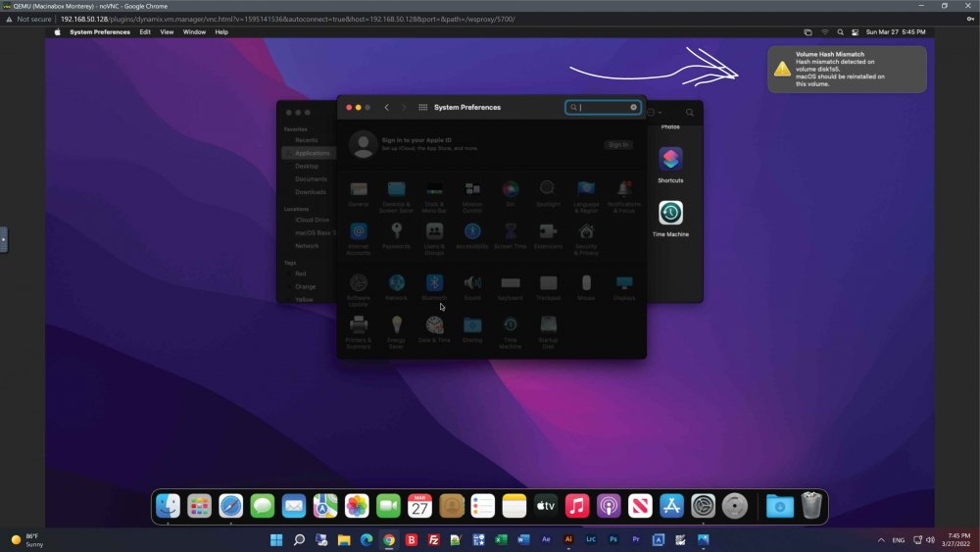Open the Trash in the Dock
This screenshot has width=980, height=552.
click(811, 506)
